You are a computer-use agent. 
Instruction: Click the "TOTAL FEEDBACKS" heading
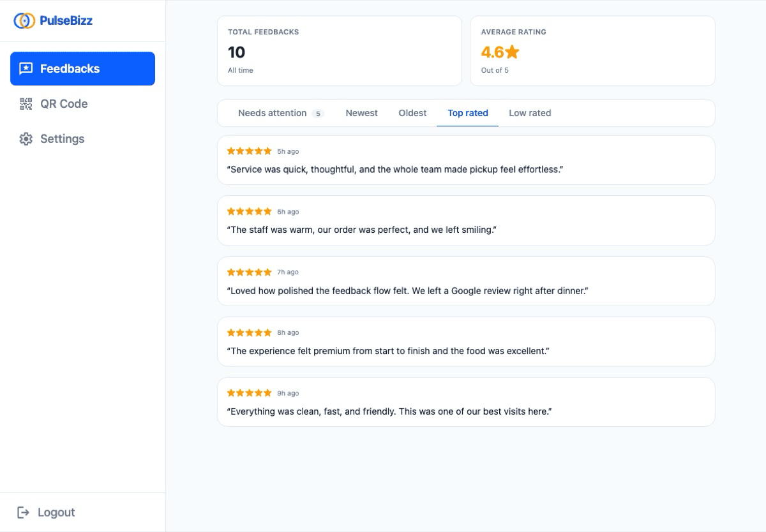point(264,32)
